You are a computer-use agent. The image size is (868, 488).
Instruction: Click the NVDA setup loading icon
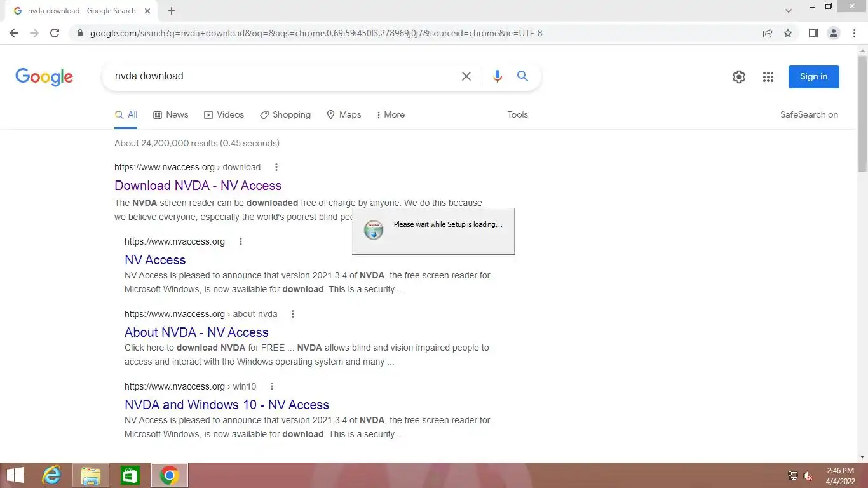(374, 230)
